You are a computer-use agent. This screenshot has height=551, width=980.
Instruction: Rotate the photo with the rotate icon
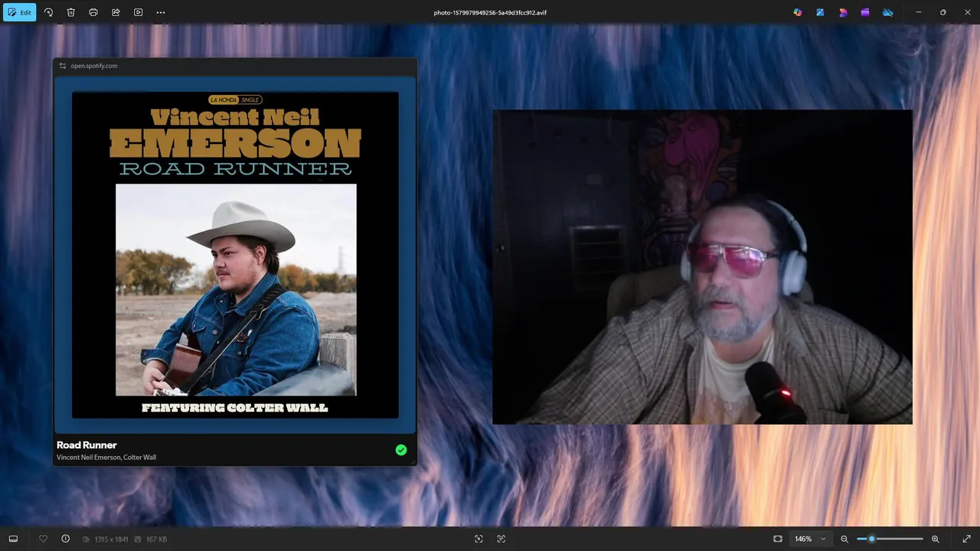click(x=48, y=12)
